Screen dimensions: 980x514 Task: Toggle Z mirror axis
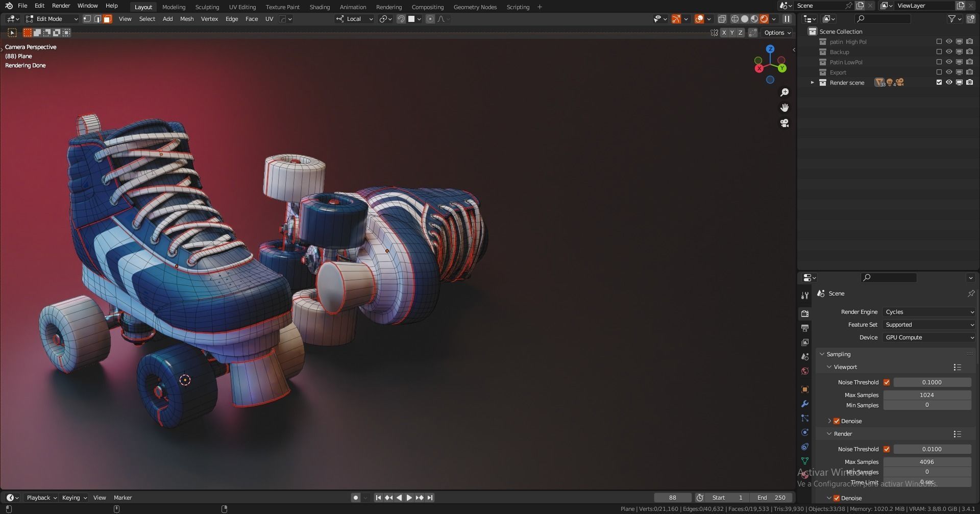point(740,33)
